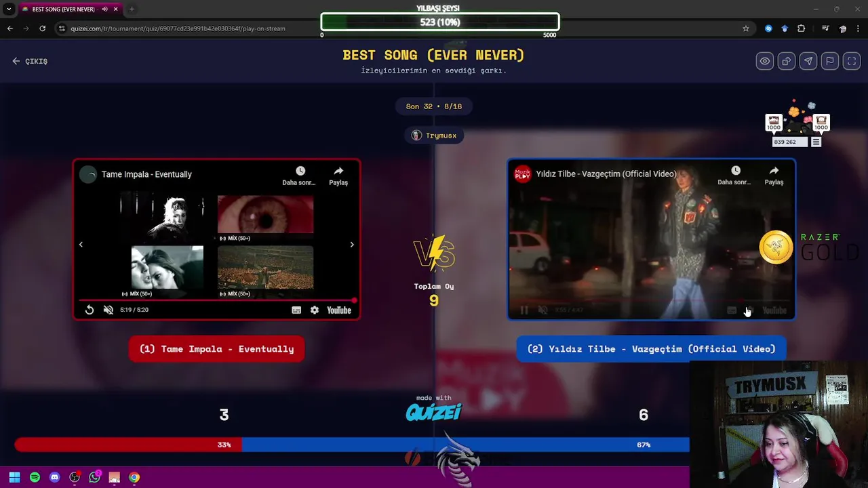Open Chrome media controls playlist icon
Viewport: 868px width, 488px height.
point(825,28)
